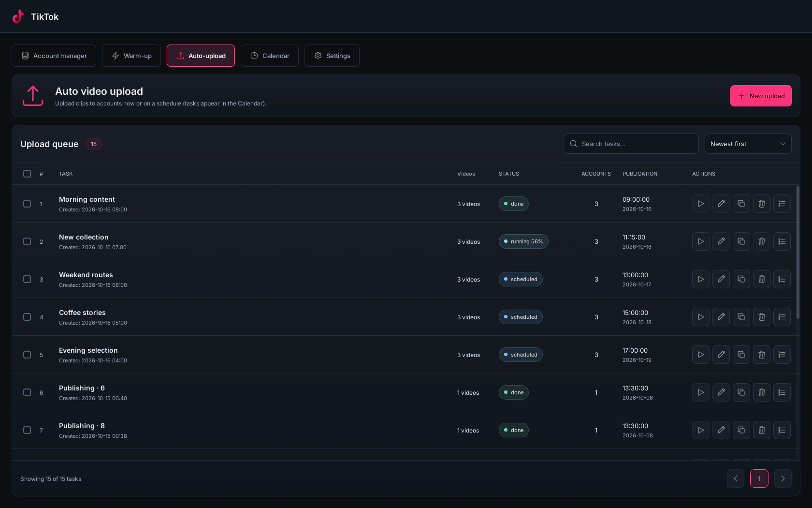This screenshot has height=508, width=812.
Task: Open the details list for Weekend routes
Action: coord(782,279)
